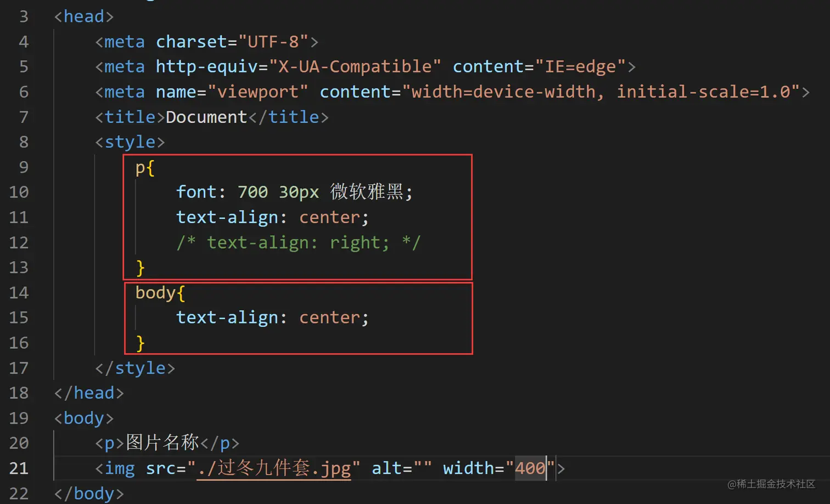Viewport: 830px width, 504px height.
Task: Click line number 4 in gutter
Action: click(x=24, y=42)
